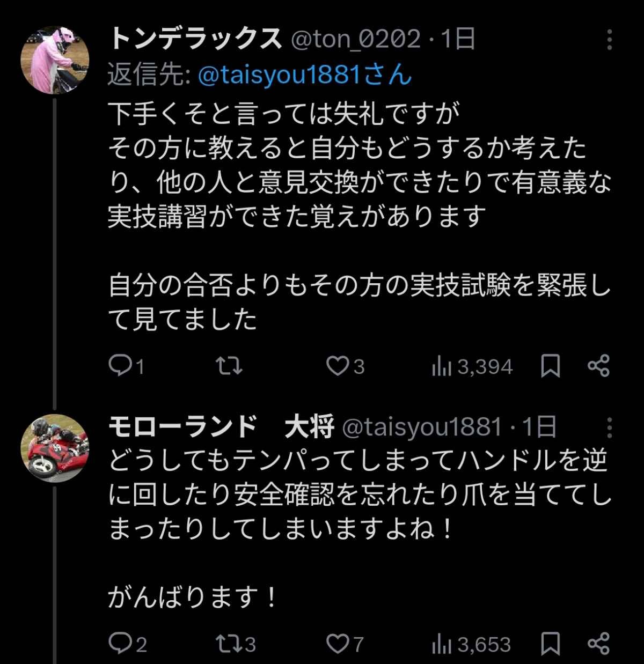Share the tweet by モローランド 大将
This screenshot has width=644, height=664.
pos(598,644)
